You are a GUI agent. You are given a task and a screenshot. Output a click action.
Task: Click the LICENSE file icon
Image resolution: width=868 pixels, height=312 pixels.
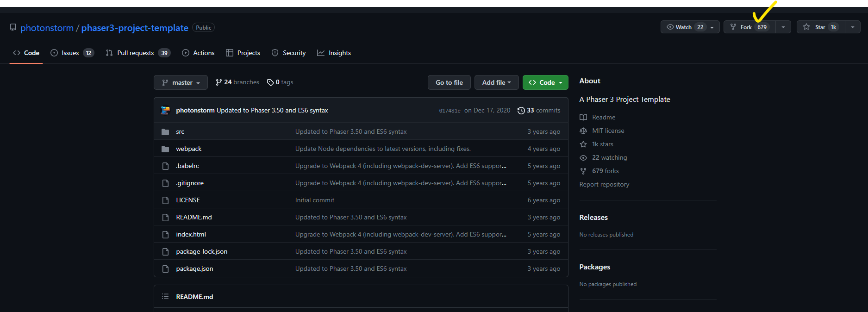coord(165,200)
